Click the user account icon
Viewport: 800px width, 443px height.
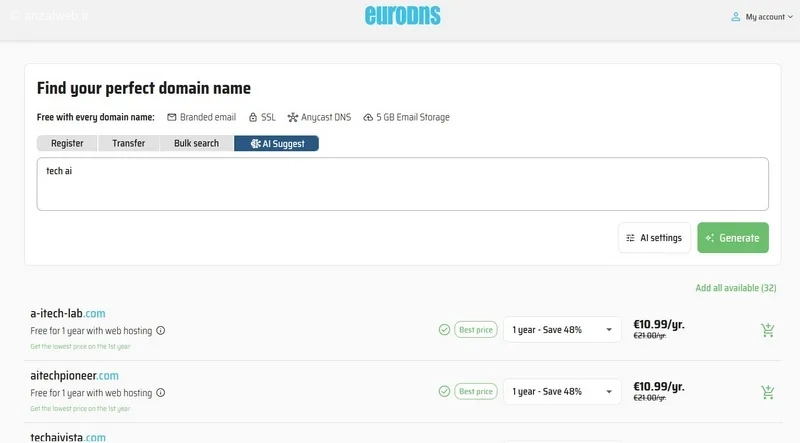(735, 17)
